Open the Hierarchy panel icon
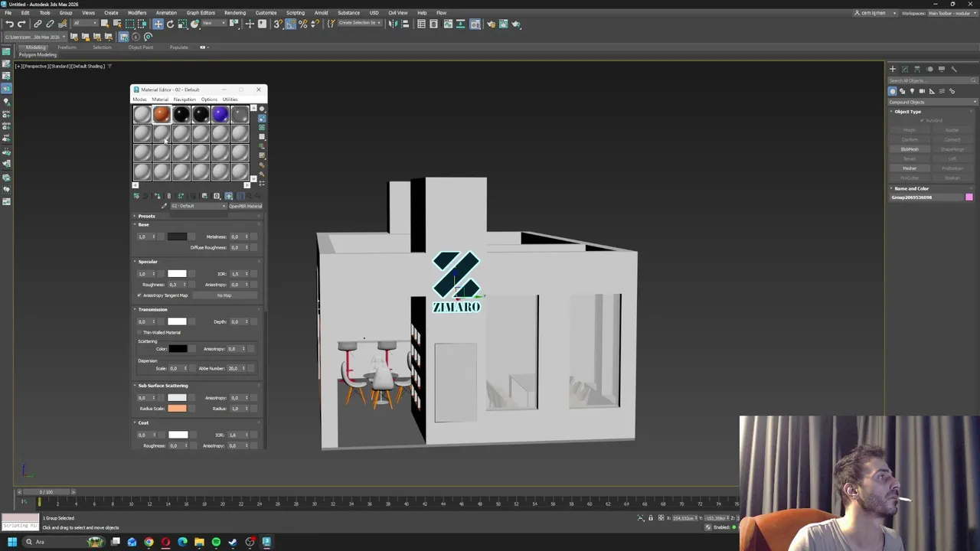 coord(916,69)
